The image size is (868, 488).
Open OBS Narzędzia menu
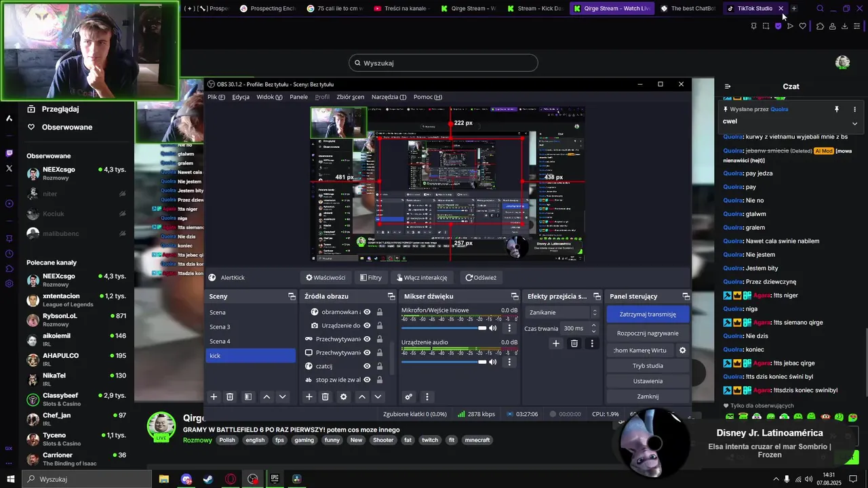pos(389,97)
